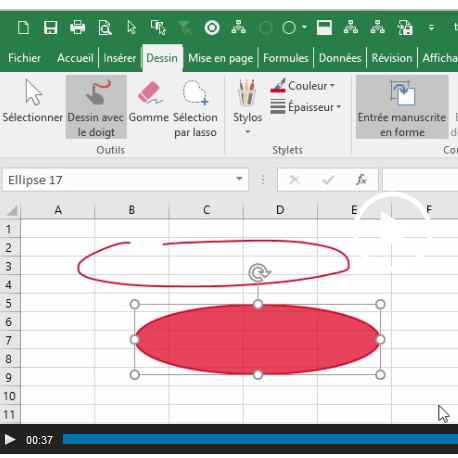Click the Save floppy disk icon
Screen dimensions: 458x458
(51, 28)
